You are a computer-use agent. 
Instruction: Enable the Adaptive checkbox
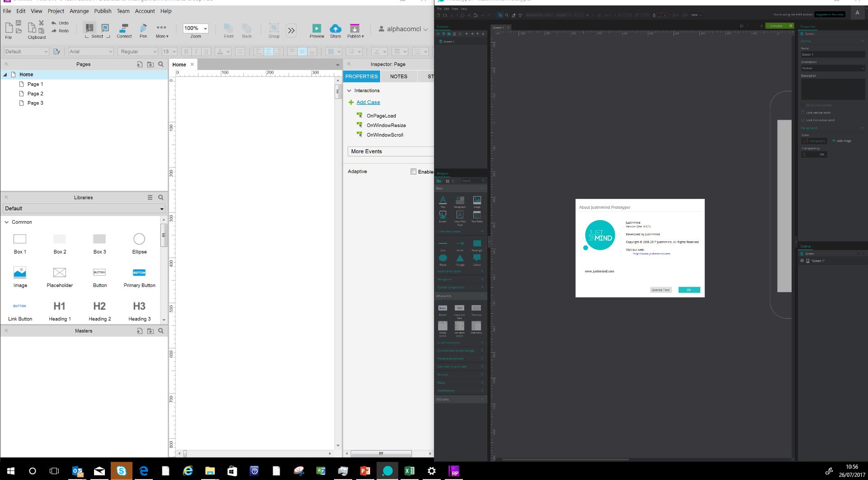click(x=413, y=171)
